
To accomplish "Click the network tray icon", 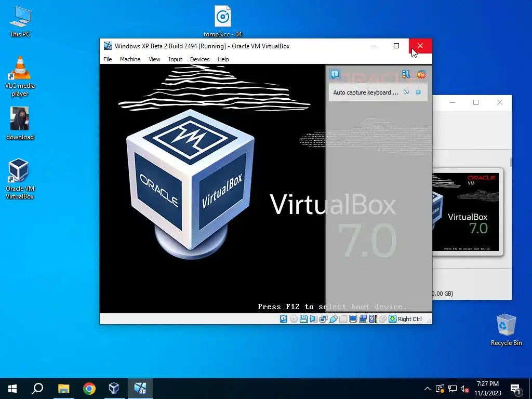I will (x=453, y=389).
